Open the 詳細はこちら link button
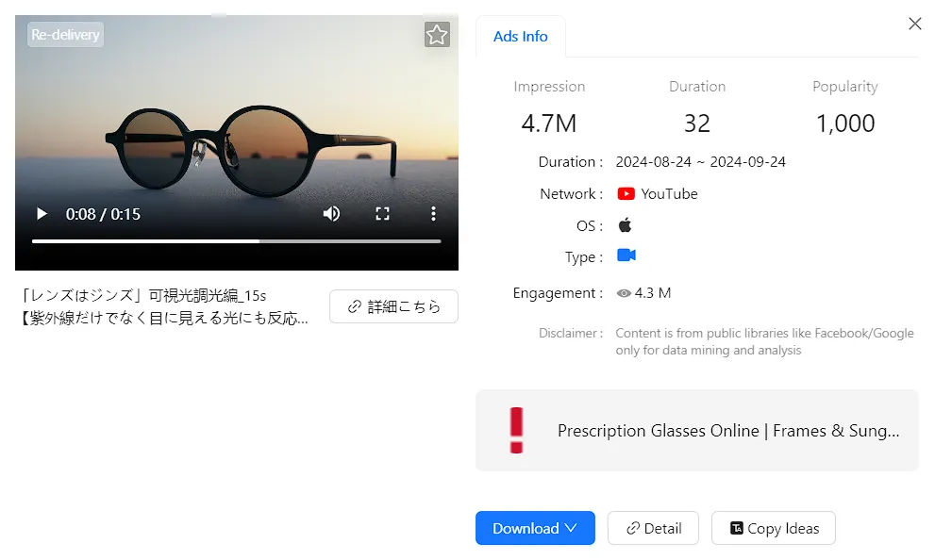The height and width of the screenshot is (560, 935). click(393, 306)
